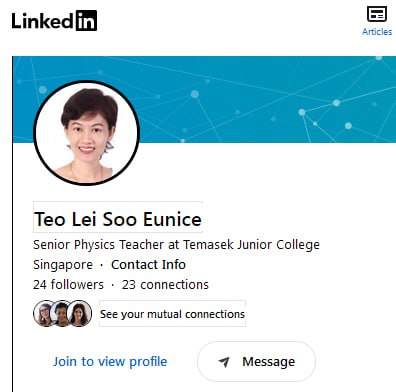Open the Contact Info link
Viewport: 396px width, 392px height.
tap(148, 265)
